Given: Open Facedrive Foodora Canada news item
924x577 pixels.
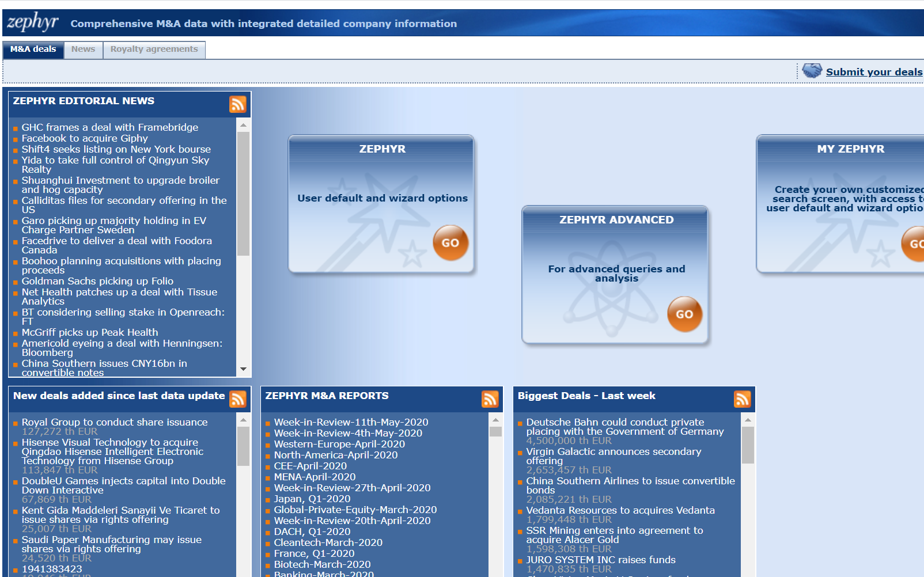Looking at the screenshot, I should point(117,245).
